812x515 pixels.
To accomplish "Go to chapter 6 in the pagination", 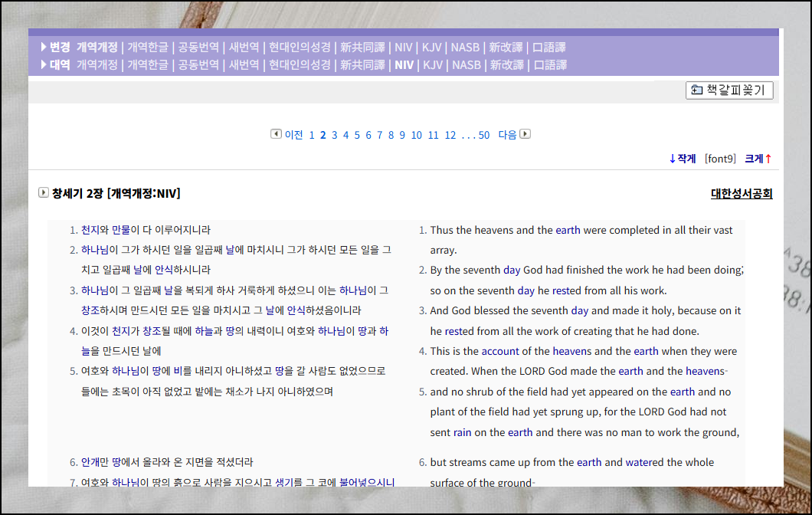I will pos(368,135).
